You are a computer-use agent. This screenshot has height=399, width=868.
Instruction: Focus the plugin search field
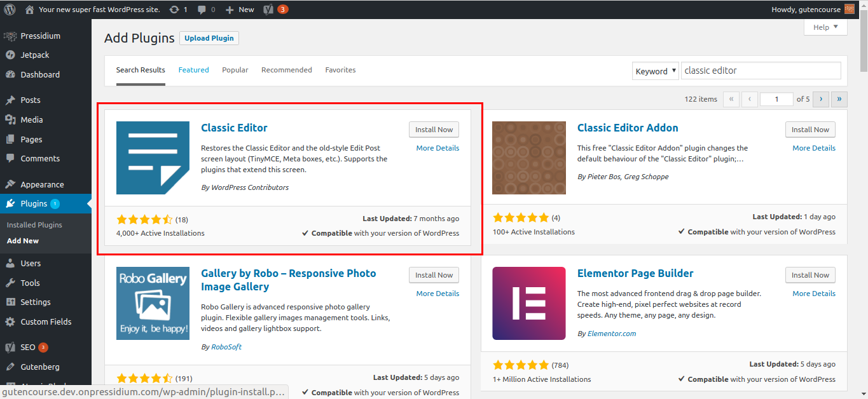761,71
